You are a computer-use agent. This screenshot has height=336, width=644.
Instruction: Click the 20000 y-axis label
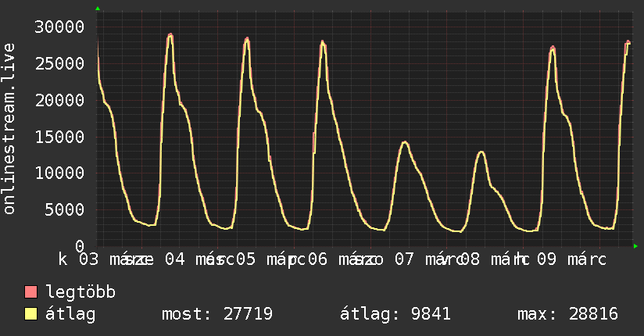tap(59, 100)
